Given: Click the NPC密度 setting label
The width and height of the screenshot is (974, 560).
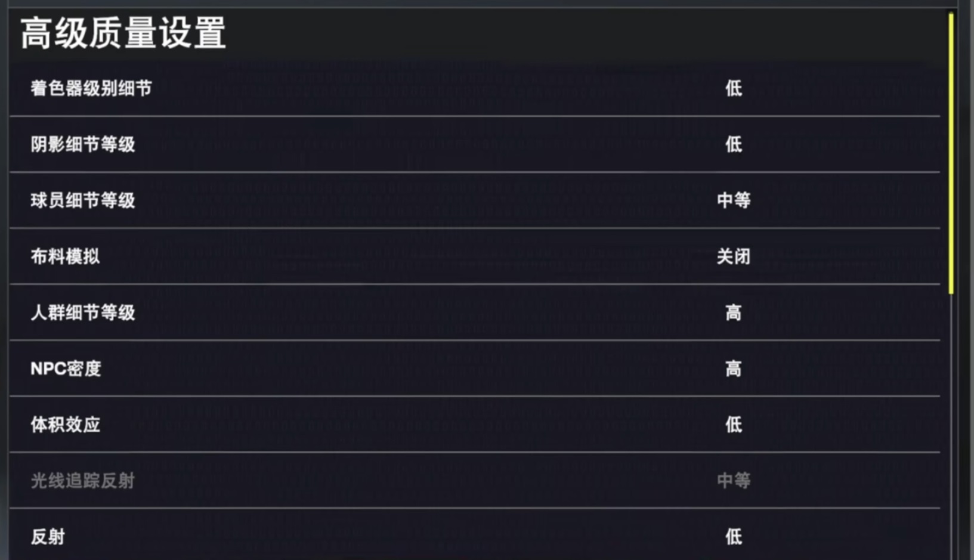Looking at the screenshot, I should pos(66,369).
